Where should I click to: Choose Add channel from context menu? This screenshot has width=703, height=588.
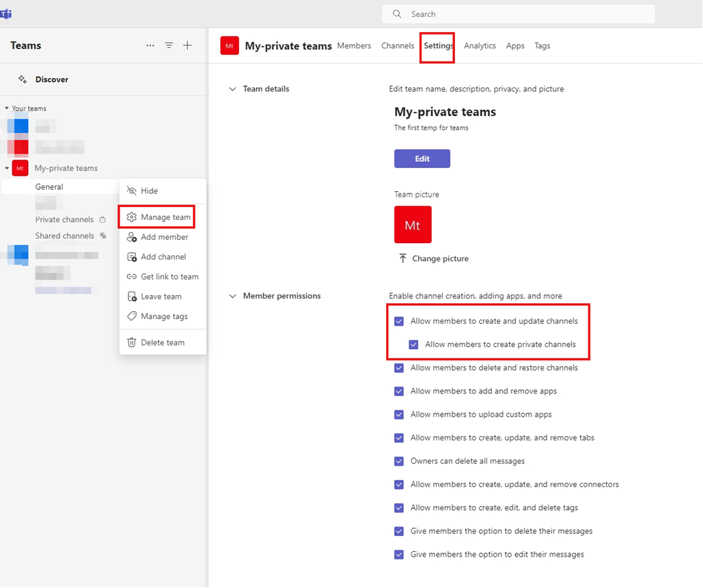(163, 257)
